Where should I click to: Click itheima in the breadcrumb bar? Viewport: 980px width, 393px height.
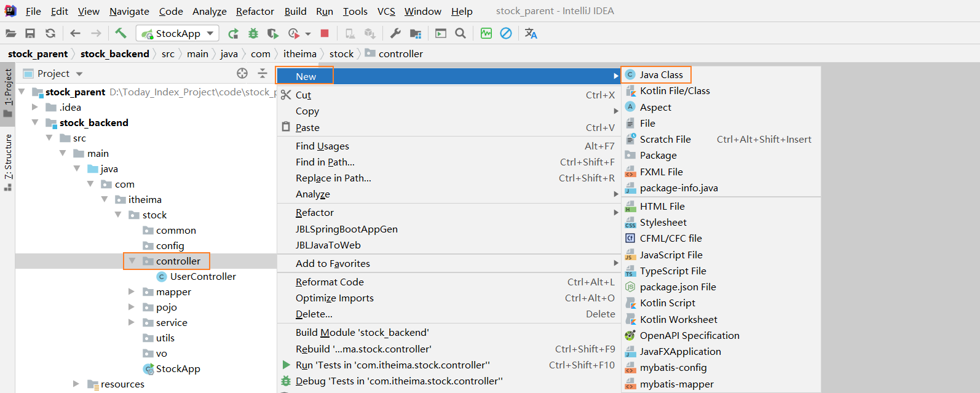(x=300, y=54)
